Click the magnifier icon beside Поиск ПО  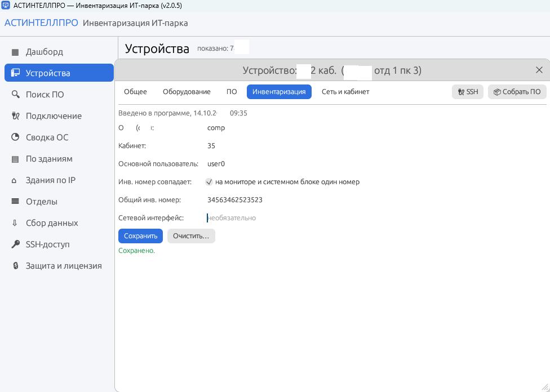click(x=15, y=95)
